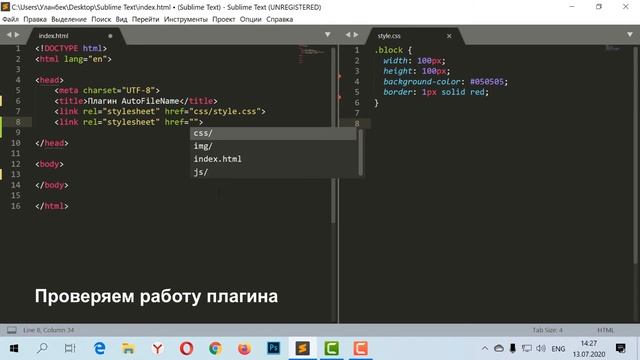The width and height of the screenshot is (640, 360).
Task: Open HTML syntax selector in status bar
Action: pos(605,330)
